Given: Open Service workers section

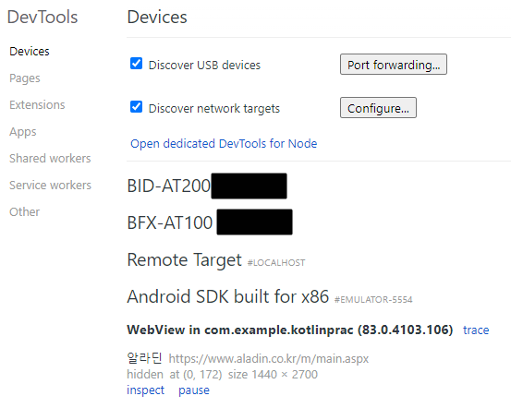Looking at the screenshot, I should pos(50,185).
